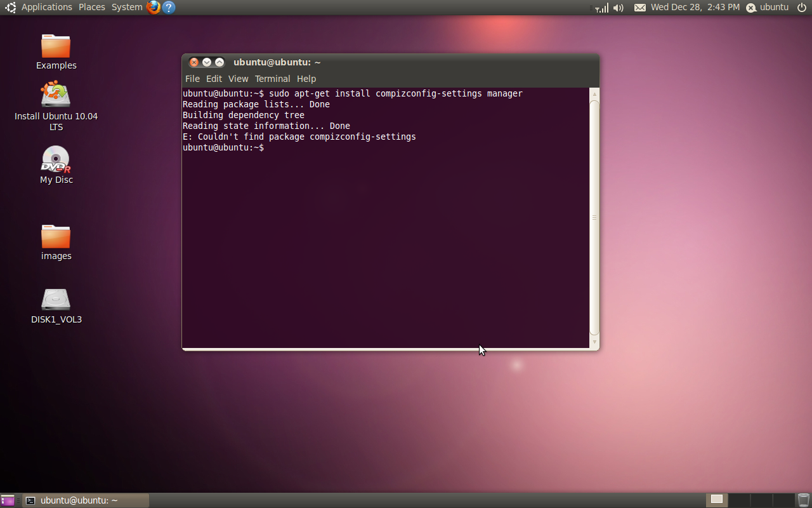This screenshot has height=508, width=812.
Task: Open the Applications menu
Action: point(46,7)
